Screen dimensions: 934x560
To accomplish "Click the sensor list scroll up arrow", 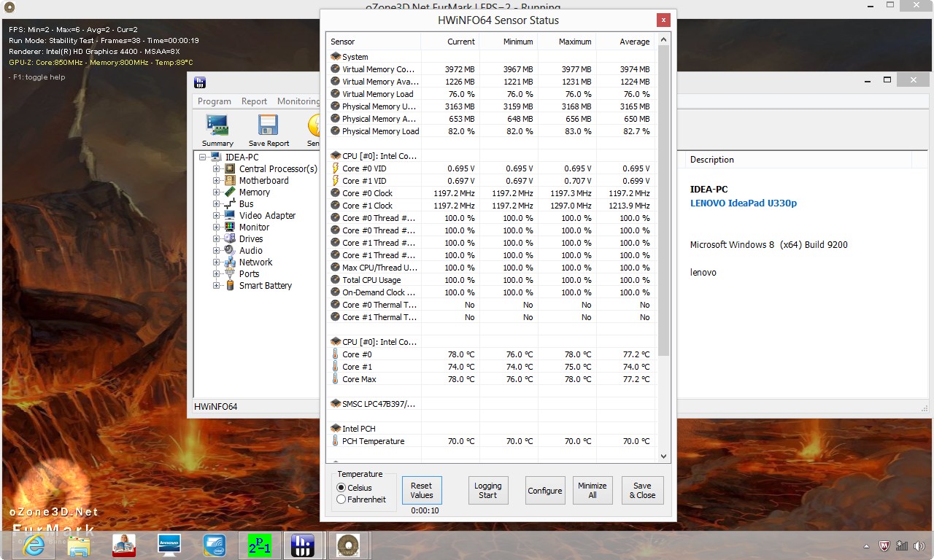I will point(663,39).
